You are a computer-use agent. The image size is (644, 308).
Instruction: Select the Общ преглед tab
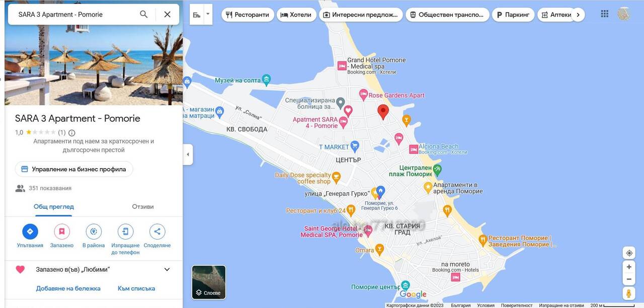pyautogui.click(x=54, y=206)
